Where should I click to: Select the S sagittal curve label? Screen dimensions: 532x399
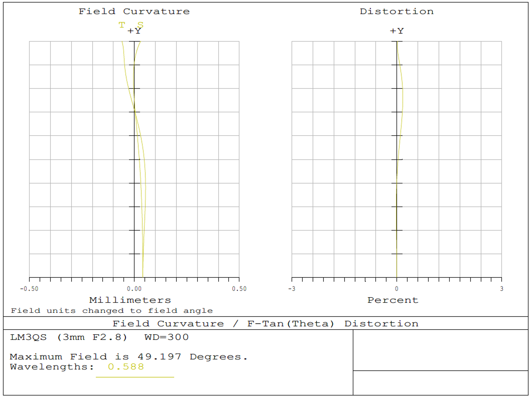(x=140, y=25)
